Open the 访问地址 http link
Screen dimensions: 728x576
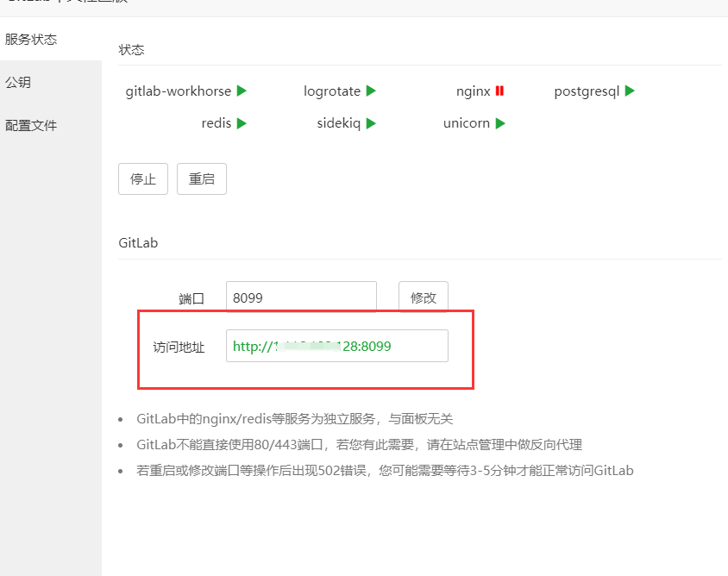(312, 347)
